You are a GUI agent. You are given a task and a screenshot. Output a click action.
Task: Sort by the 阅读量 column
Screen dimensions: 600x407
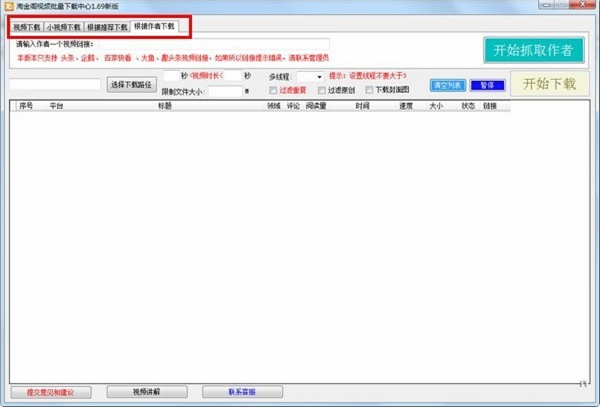point(316,106)
